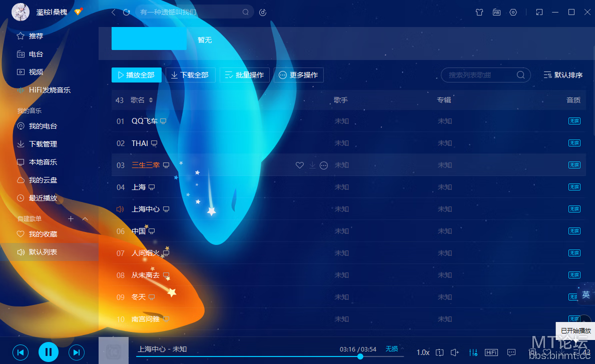Pause playback with the pause button
Viewport: 595px width, 364px height.
(49, 352)
